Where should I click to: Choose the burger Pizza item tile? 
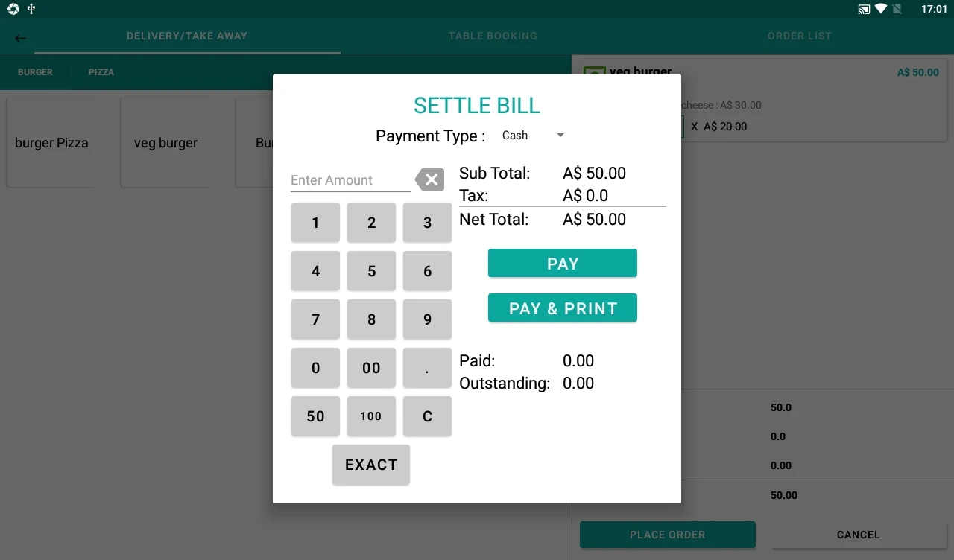(51, 143)
